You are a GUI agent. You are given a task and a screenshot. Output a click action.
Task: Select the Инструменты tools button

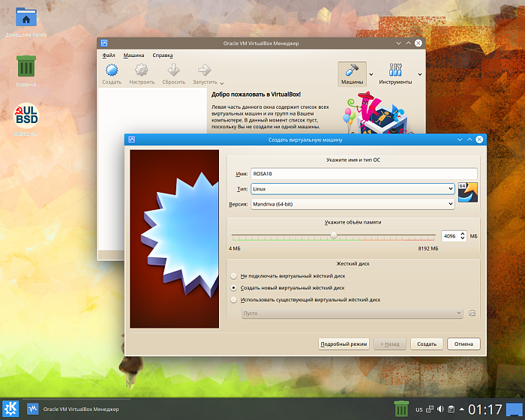coord(395,74)
